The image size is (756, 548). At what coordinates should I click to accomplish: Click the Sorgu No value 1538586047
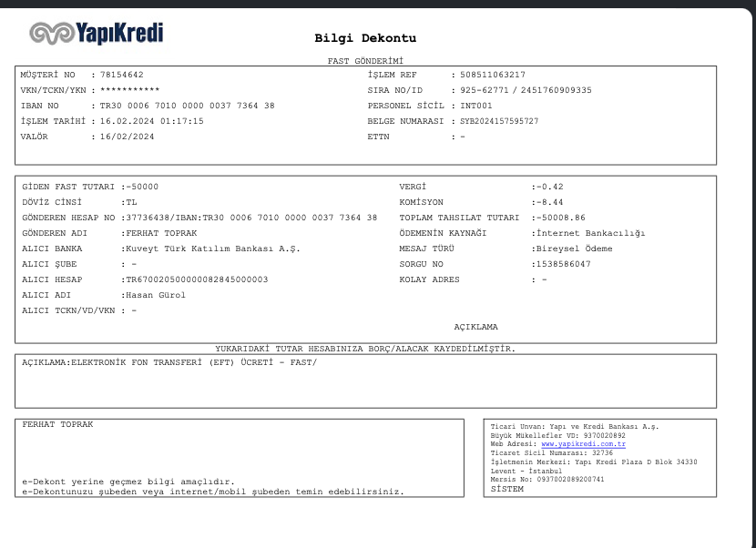point(562,264)
